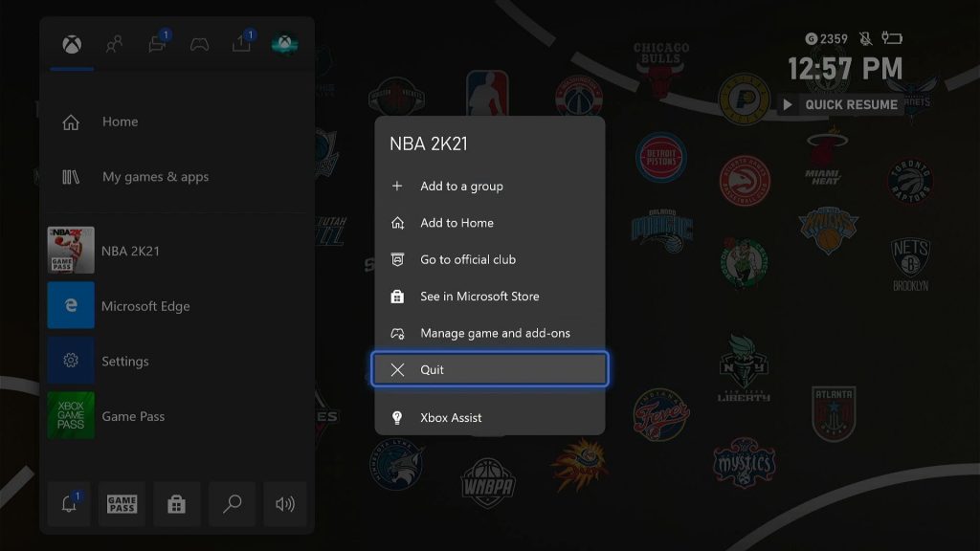The width and height of the screenshot is (980, 551).
Task: Click the controller battery status icon
Action: pos(892,38)
